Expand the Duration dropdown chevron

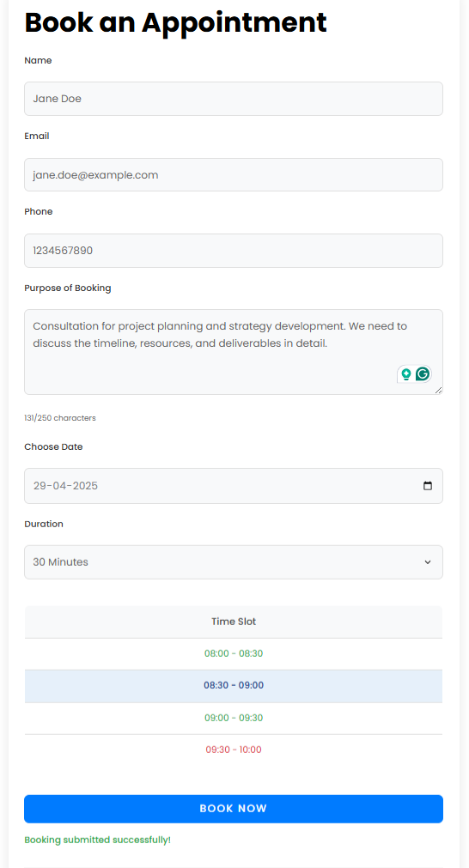point(428,562)
